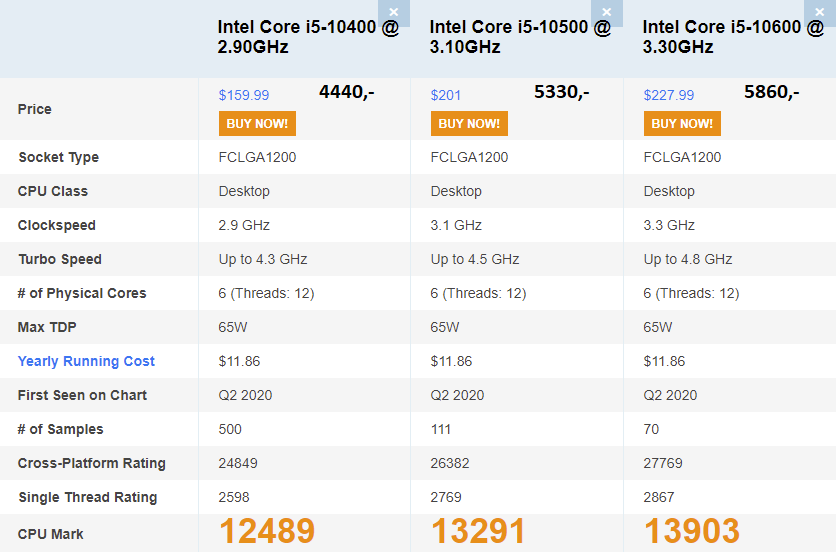This screenshot has height=552, width=836.
Task: Click the $227.99 price link
Action: 669,95
